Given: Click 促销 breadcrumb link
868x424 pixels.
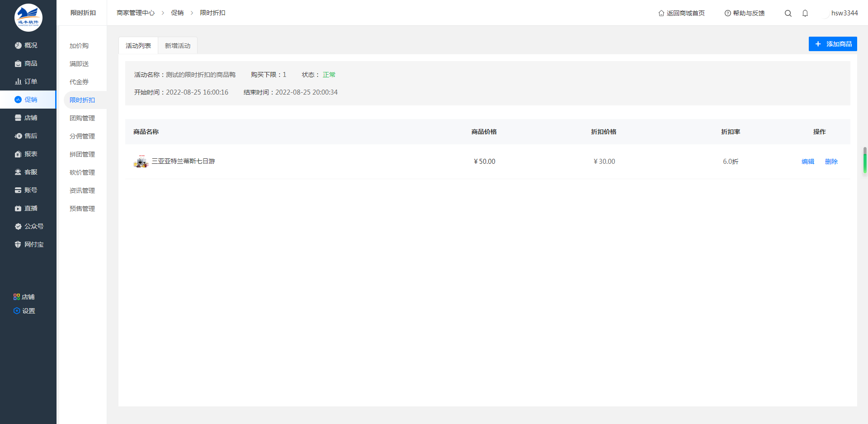Looking at the screenshot, I should [x=177, y=13].
